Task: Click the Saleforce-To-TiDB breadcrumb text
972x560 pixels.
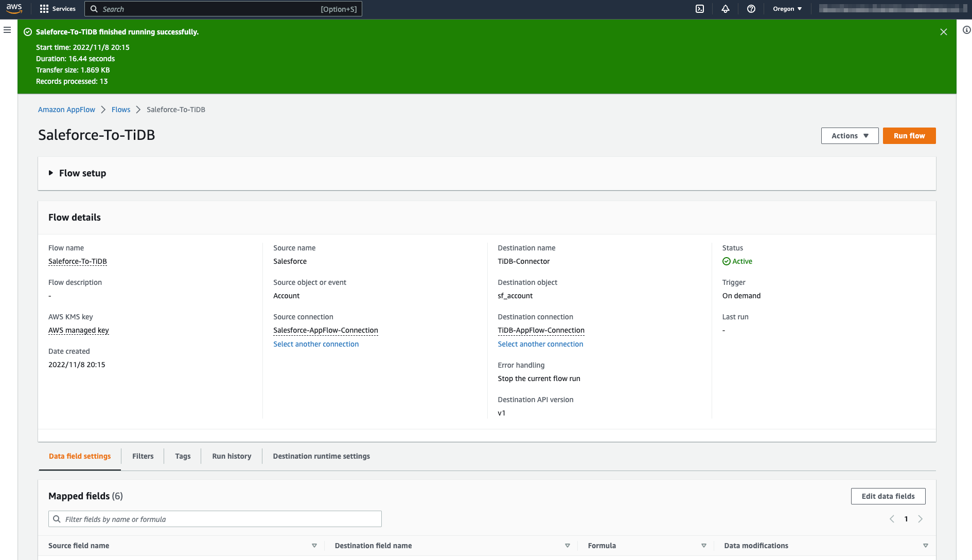Action: (176, 110)
